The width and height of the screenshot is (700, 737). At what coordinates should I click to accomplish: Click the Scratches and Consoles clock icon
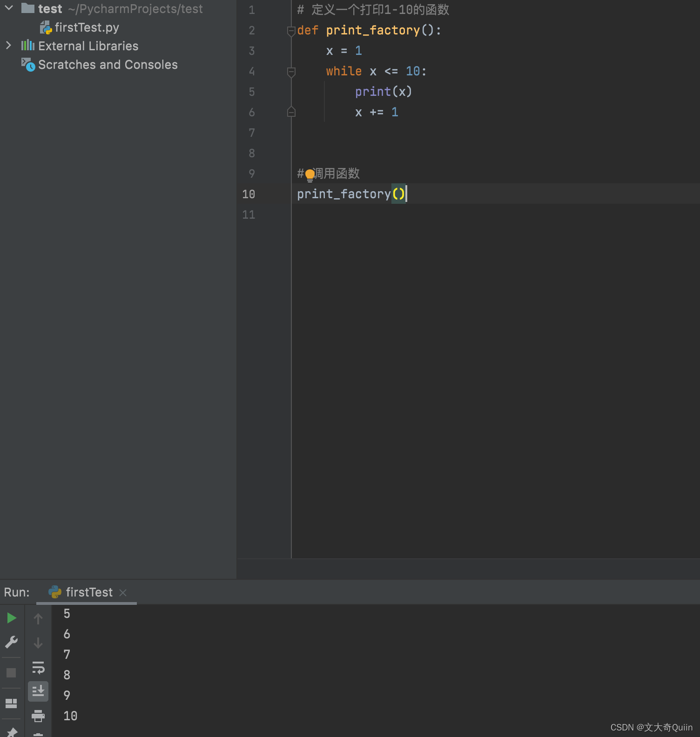pos(28,65)
